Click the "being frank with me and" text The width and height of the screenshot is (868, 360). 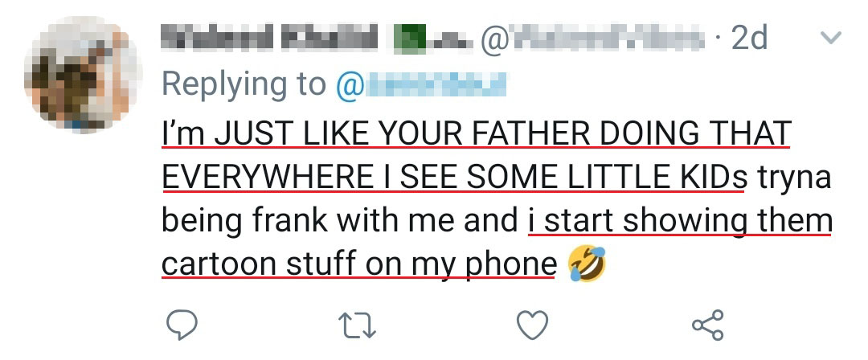point(339,221)
